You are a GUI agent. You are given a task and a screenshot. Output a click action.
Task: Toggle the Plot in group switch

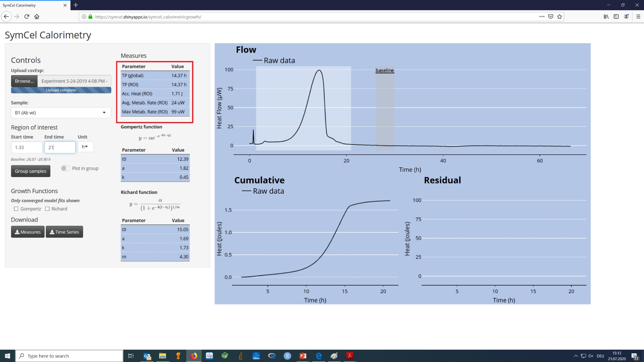point(65,168)
